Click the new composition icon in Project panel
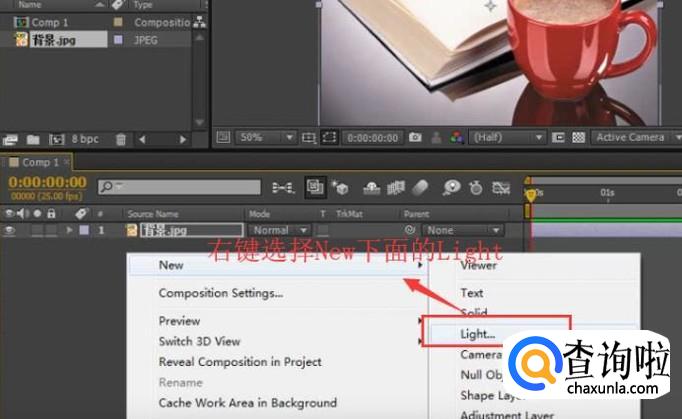 [x=57, y=139]
